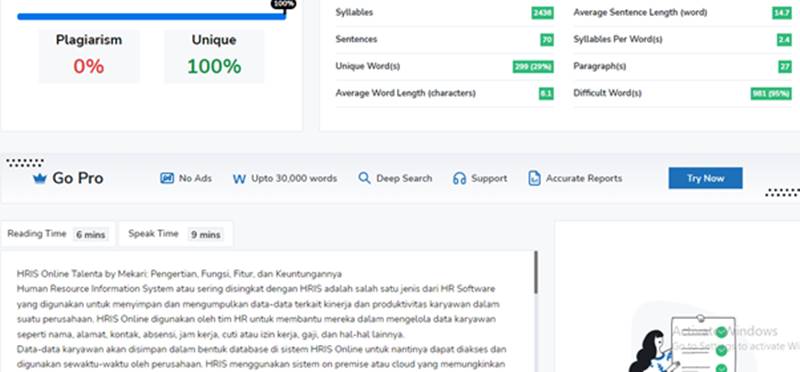Screen dimensions: 800x372
Task: Click the "Data-data karyawan akan disimpan" line
Action: 261,350
